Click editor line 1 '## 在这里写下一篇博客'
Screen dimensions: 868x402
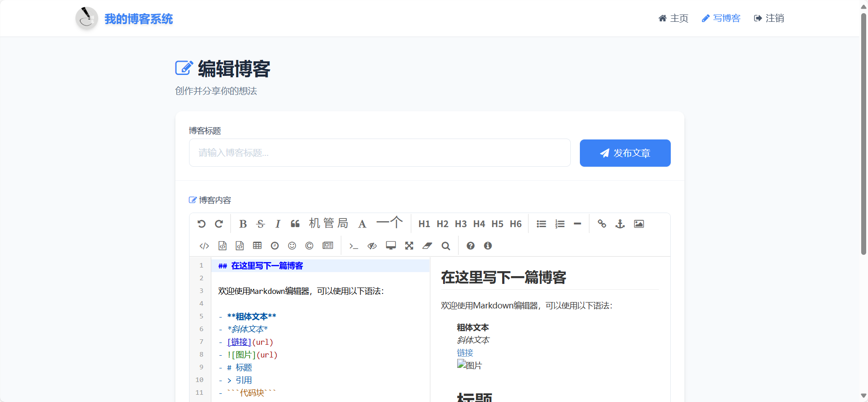[260, 266]
